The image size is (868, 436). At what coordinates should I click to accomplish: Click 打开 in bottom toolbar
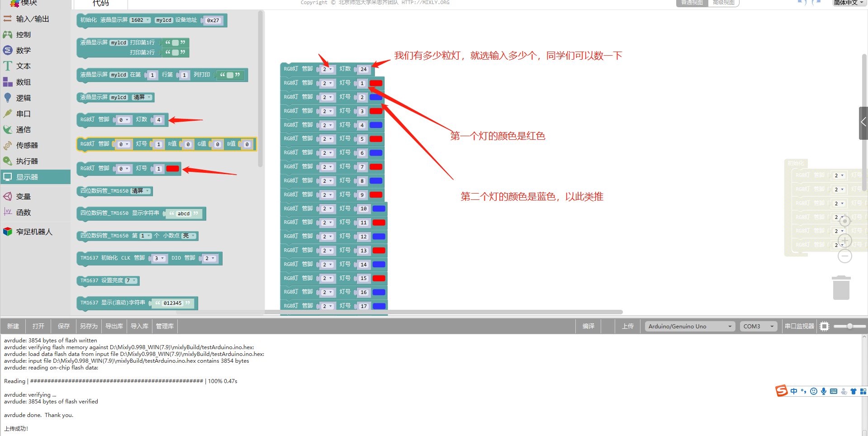[x=38, y=326]
